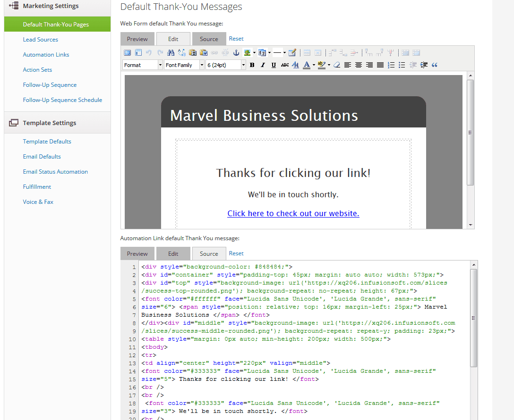Image resolution: width=514 pixels, height=420 pixels.
Task: Select Default Thank-You Pages menu item
Action: click(x=57, y=24)
